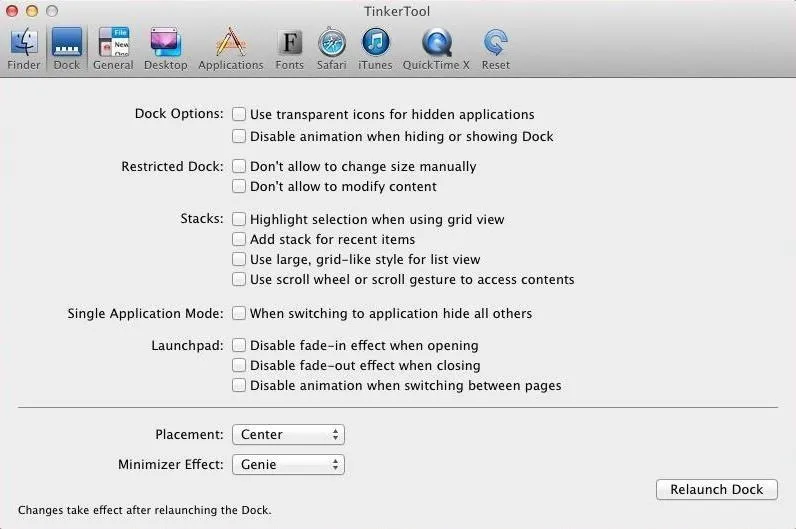Enable transparent icons for hidden applications
The width and height of the screenshot is (796, 529).
point(239,114)
